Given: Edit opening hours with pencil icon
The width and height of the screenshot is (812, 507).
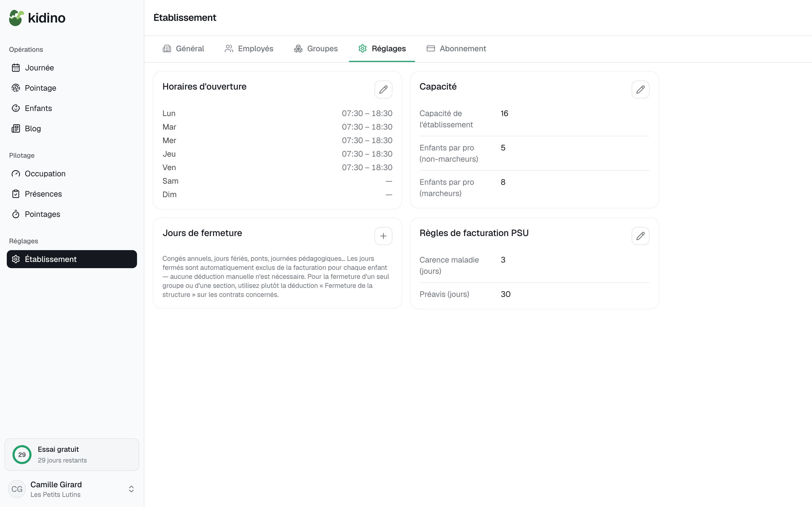Looking at the screenshot, I should [x=383, y=90].
